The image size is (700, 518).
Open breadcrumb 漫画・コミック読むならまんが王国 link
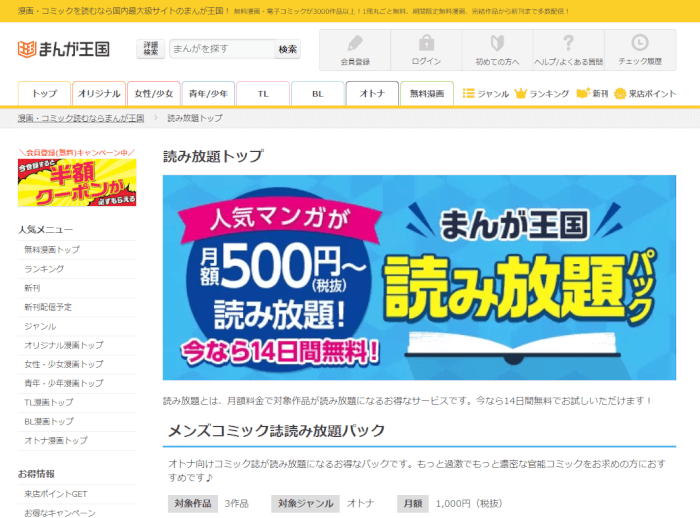click(81, 118)
